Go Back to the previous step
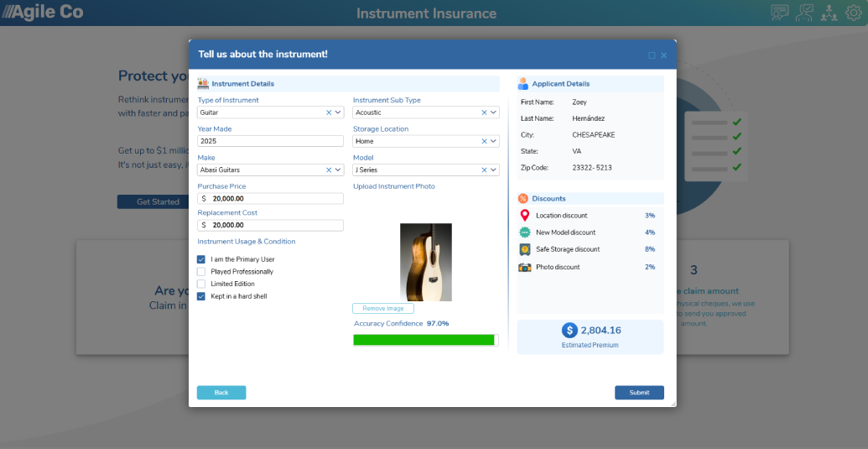This screenshot has height=449, width=868. click(221, 393)
